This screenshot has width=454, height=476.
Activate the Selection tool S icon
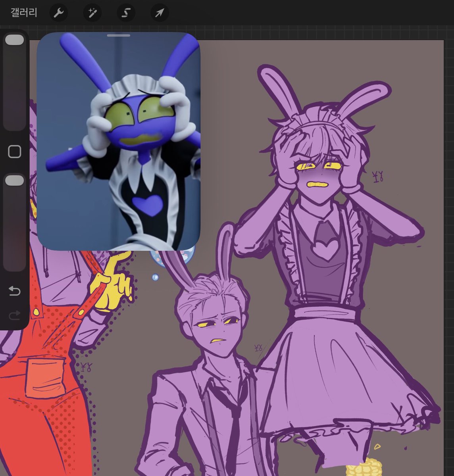pos(126,13)
